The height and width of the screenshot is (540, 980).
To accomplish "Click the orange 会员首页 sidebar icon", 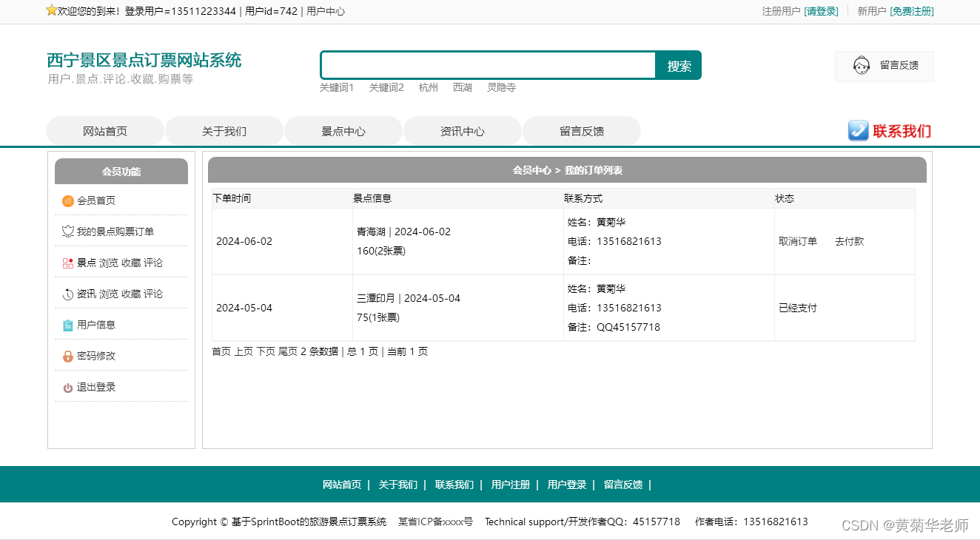I will point(68,200).
